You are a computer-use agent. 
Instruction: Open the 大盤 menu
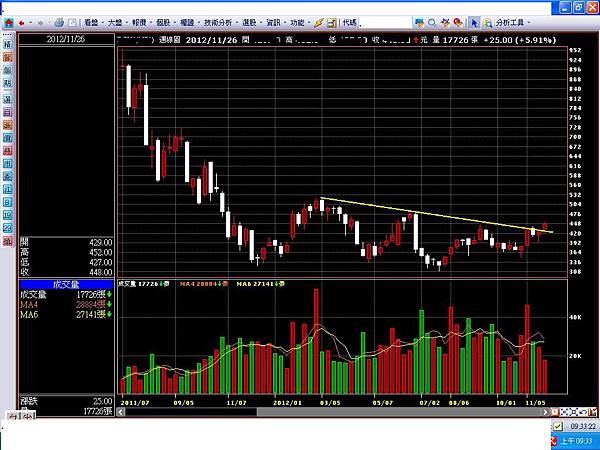click(115, 23)
